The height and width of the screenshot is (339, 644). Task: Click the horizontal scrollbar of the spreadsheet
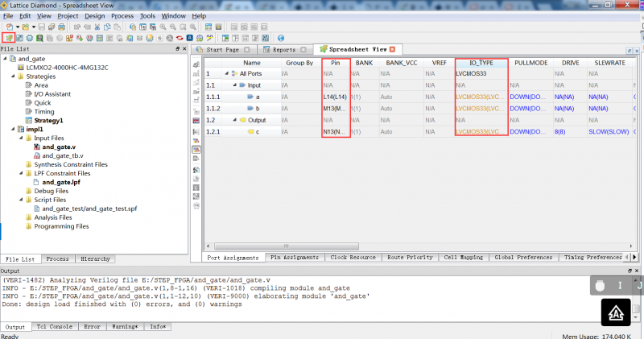coord(287,246)
